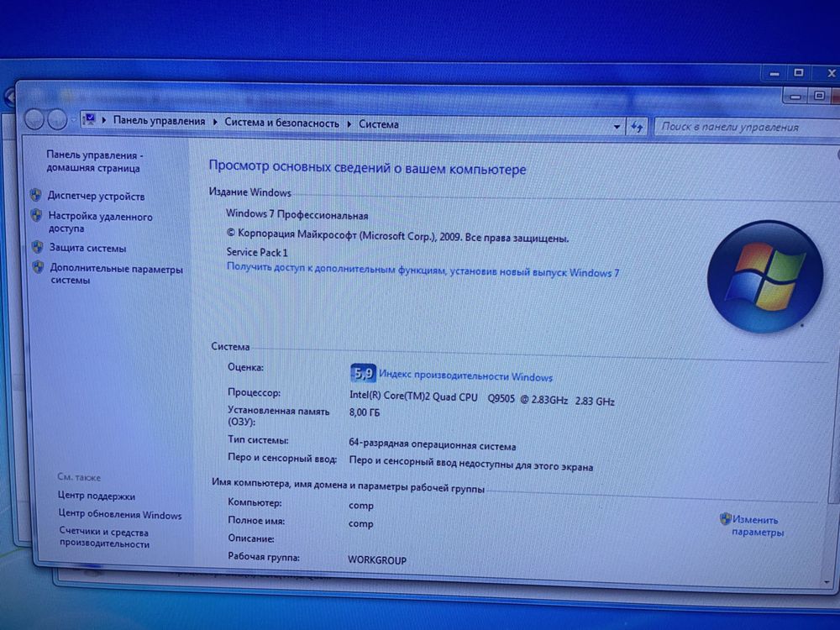Open Центр обновления Windows link

click(120, 514)
